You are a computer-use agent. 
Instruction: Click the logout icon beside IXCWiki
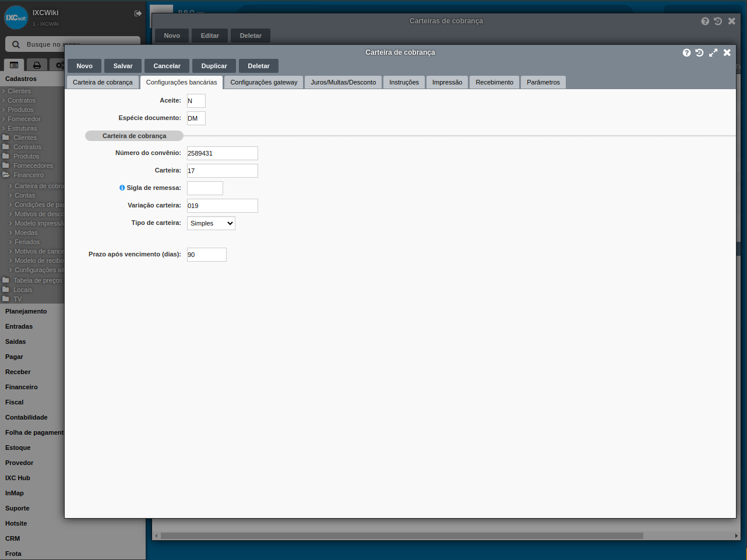coord(138,13)
